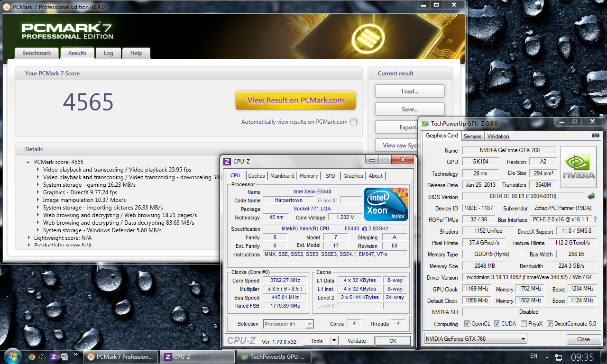Toggle the DirectCompute 5.0 checkbox
This screenshot has width=607, height=364.
pos(550,324)
